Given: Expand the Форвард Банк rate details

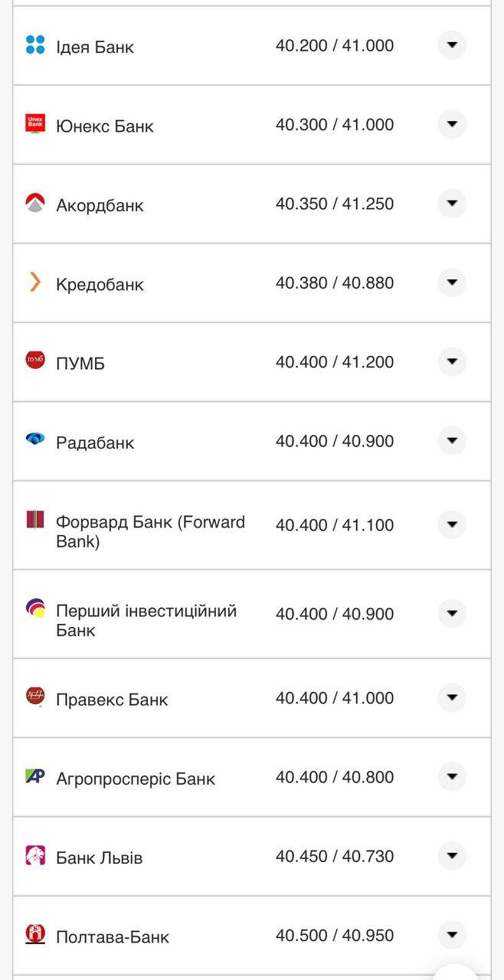Looking at the screenshot, I should 452,525.
